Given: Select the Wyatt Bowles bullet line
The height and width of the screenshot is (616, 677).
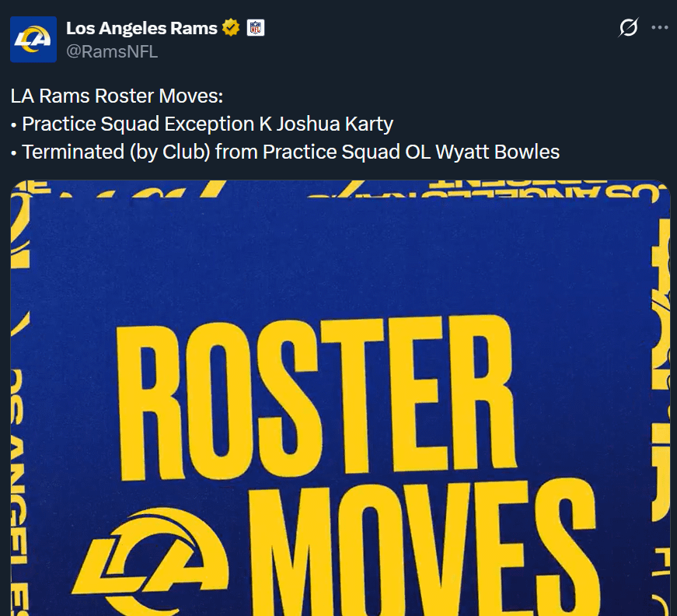Looking at the screenshot, I should pyautogui.click(x=285, y=152).
